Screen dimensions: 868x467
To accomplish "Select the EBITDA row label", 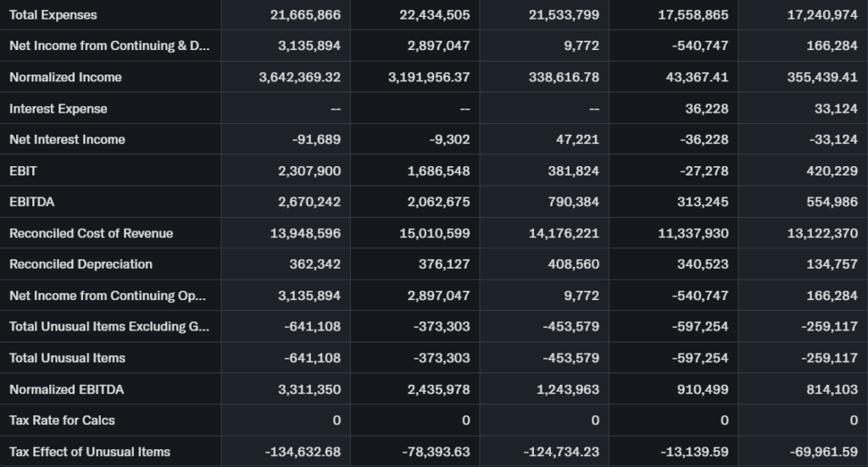I will (x=32, y=202).
